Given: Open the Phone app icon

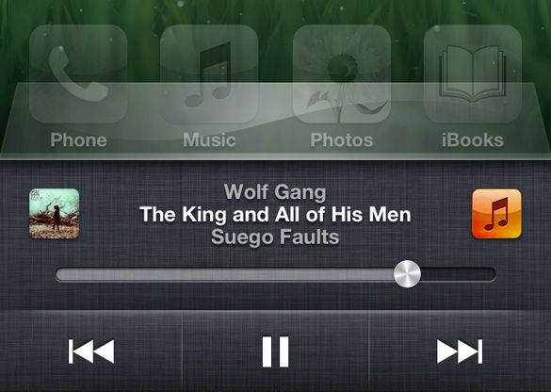Looking at the screenshot, I should [78, 73].
